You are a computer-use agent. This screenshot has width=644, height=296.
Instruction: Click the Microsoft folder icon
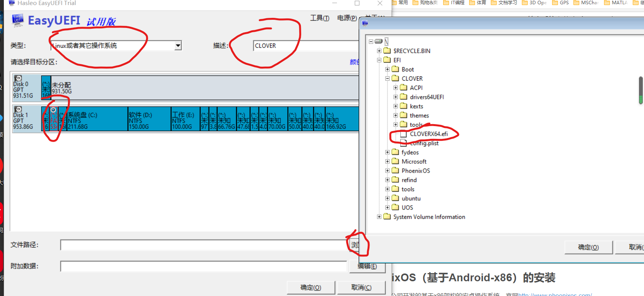[x=395, y=161]
